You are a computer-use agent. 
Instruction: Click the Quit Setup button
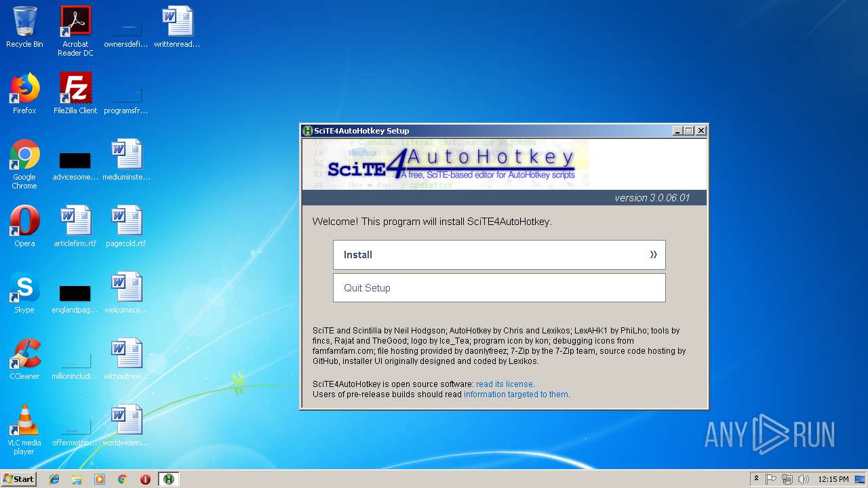[499, 288]
